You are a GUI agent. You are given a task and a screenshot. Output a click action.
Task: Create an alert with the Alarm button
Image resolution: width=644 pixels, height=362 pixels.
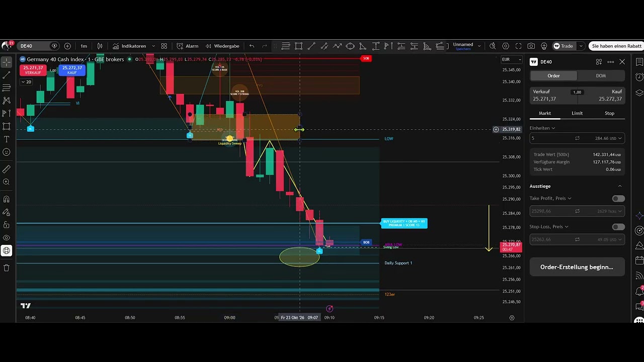click(x=187, y=46)
